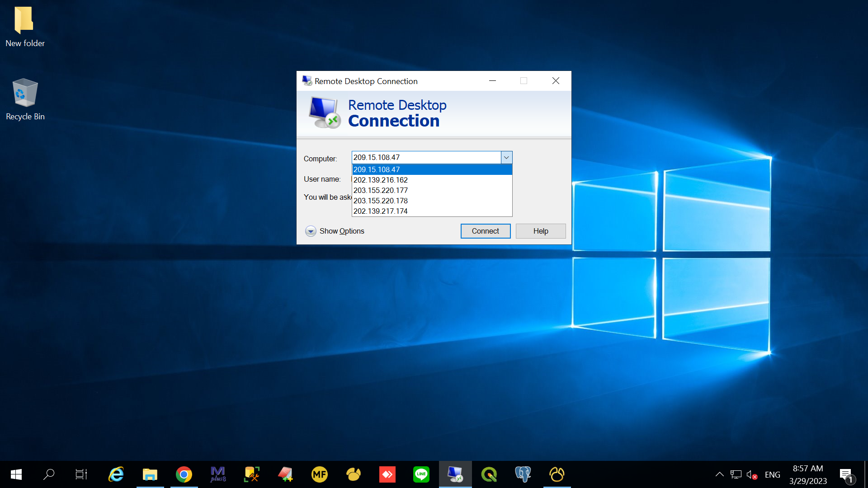Viewport: 868px width, 488px height.
Task: Switch the ENG input language indicator
Action: pos(773,475)
